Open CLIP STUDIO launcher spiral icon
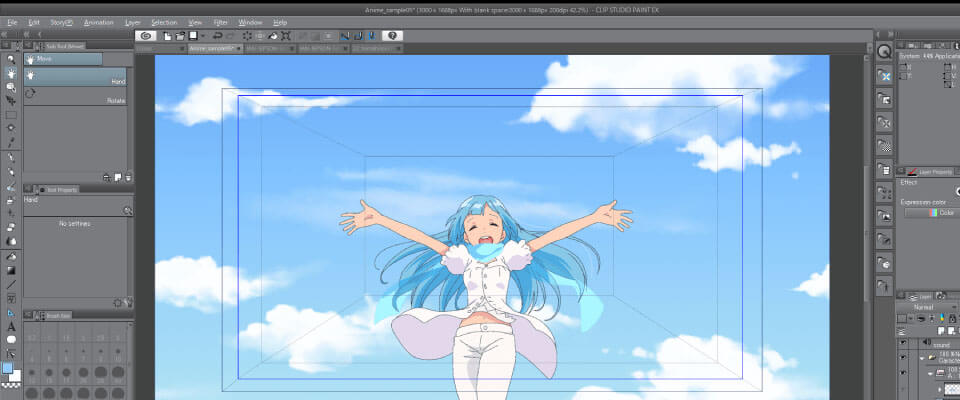960x400 pixels. [144, 36]
